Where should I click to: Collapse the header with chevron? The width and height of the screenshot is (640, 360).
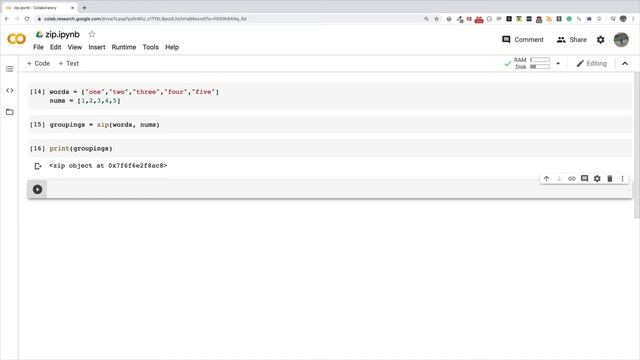pyautogui.click(x=625, y=64)
